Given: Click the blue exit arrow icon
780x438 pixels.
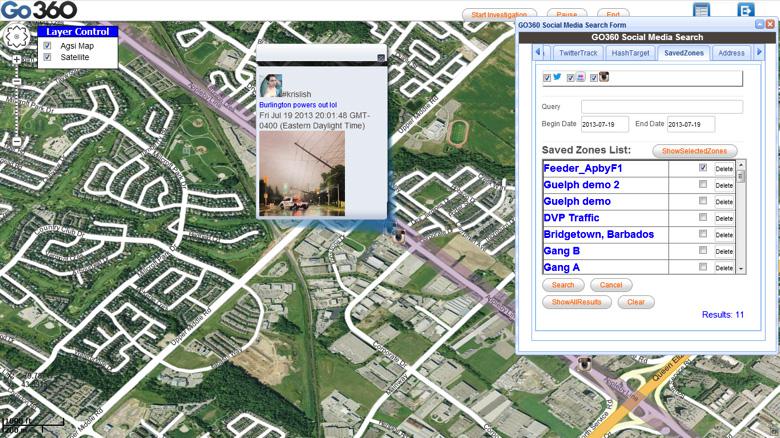Looking at the screenshot, I should point(745,10).
